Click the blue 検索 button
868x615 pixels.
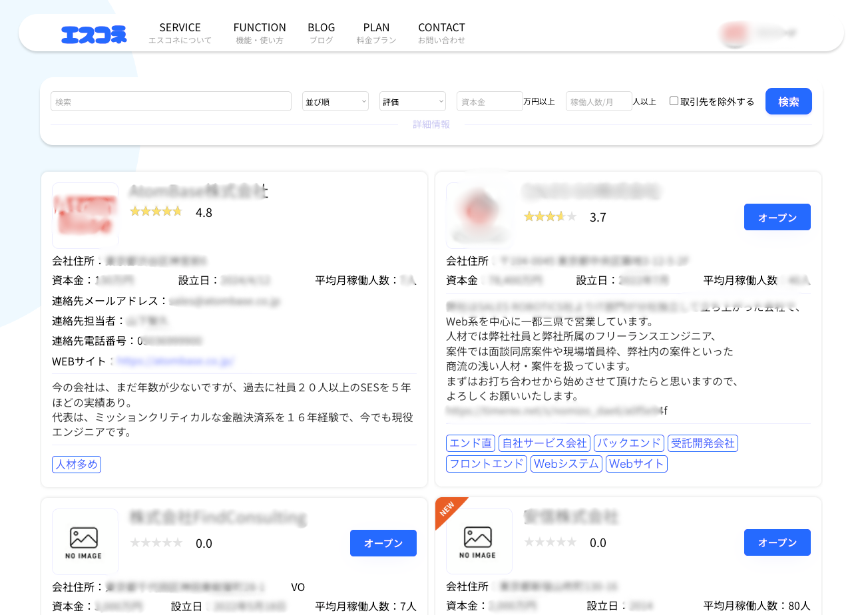(x=789, y=101)
